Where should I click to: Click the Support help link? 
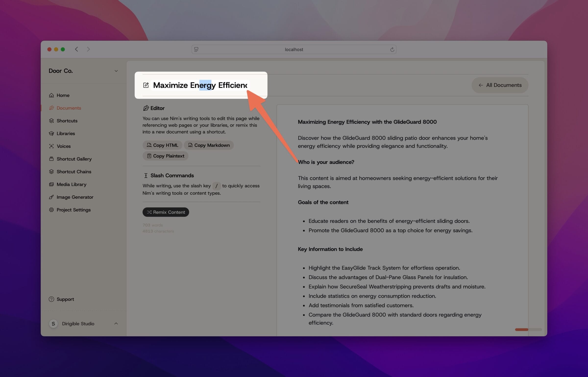66,299
